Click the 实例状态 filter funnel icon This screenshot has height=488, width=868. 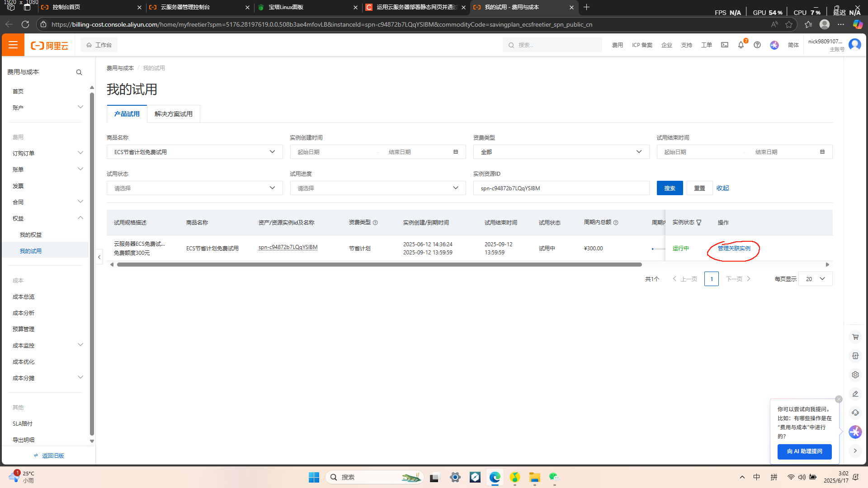(699, 222)
